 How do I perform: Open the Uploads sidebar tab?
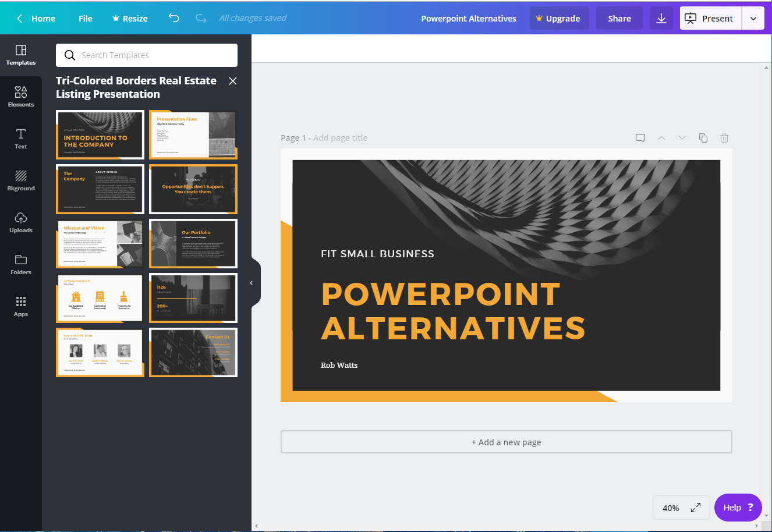(21, 223)
